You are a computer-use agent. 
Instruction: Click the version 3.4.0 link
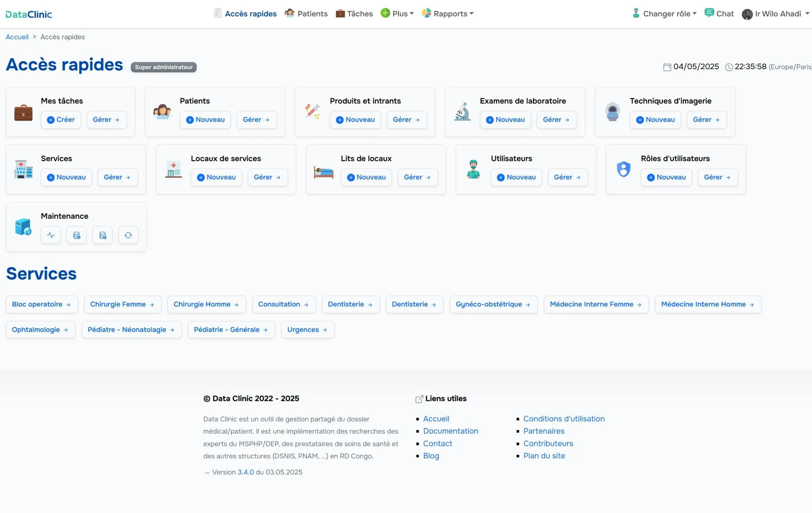click(246, 472)
